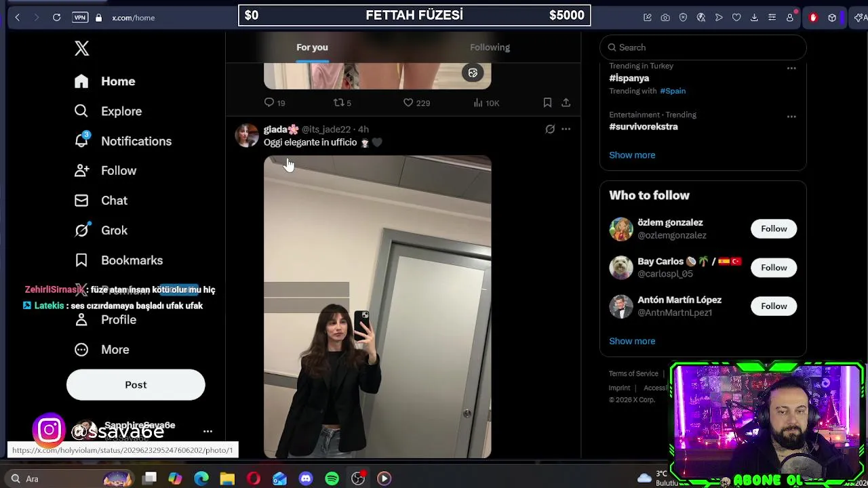868x488 pixels.
Task: Click the x.com/home address bar
Action: pos(134,18)
